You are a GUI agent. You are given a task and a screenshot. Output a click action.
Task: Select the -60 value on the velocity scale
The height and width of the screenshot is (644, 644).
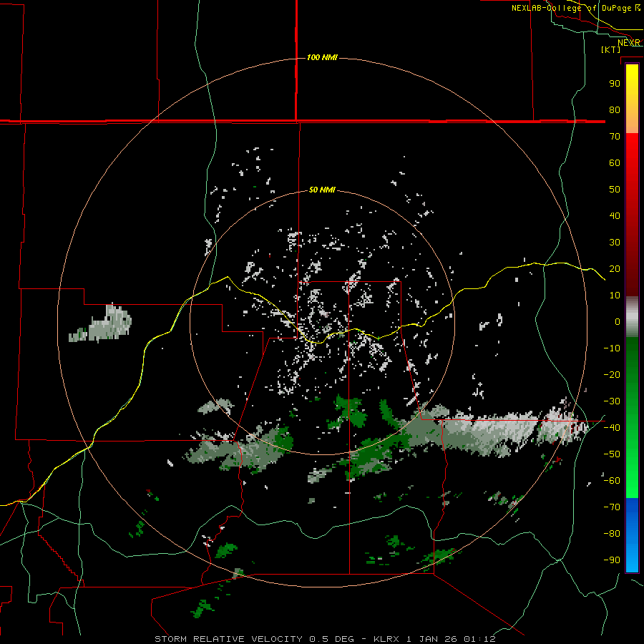[x=612, y=481]
